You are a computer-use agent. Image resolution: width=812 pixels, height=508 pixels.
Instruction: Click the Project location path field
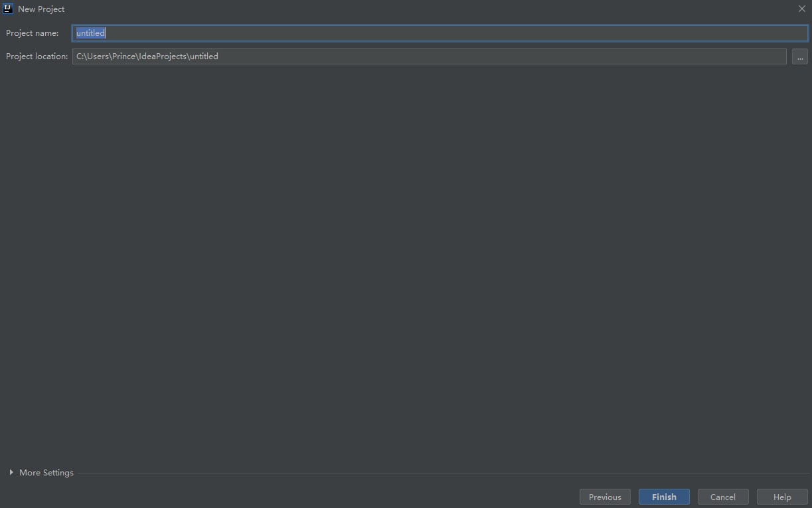pos(430,56)
